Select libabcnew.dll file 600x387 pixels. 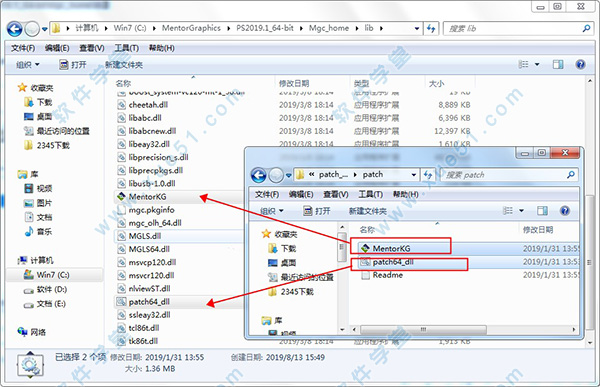pyautogui.click(x=152, y=131)
